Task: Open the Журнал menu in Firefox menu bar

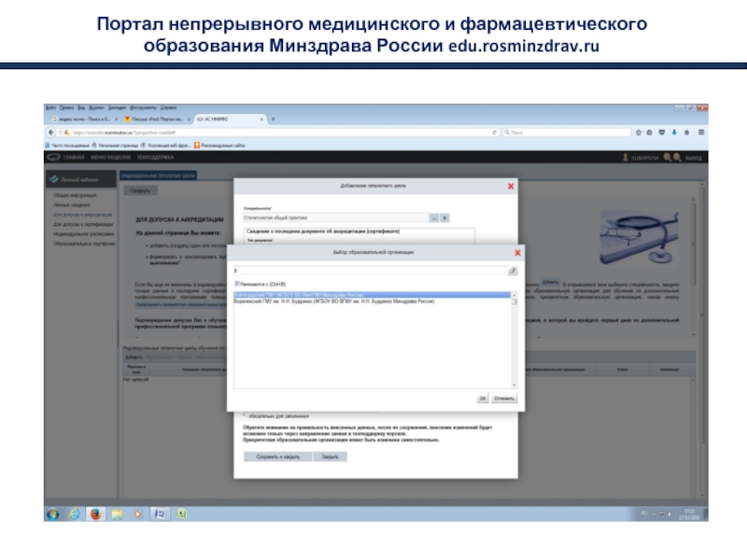Action: (x=96, y=107)
